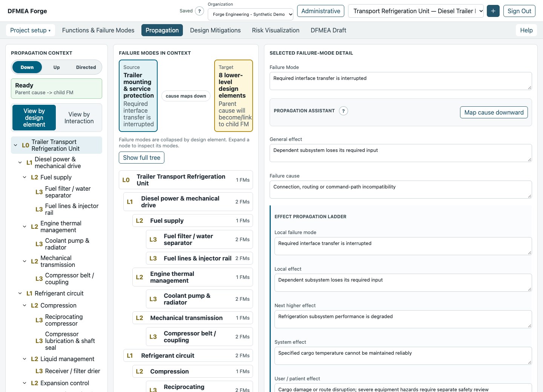Image resolution: width=543 pixels, height=392 pixels.
Task: Open the Transport Refrigeration Unit project selector
Action: tap(416, 11)
